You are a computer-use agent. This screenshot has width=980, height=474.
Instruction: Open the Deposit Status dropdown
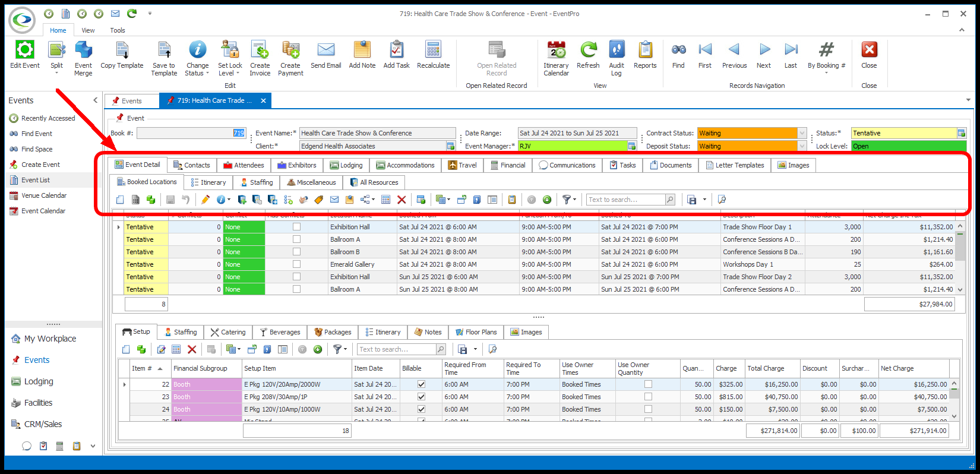pyautogui.click(x=802, y=146)
